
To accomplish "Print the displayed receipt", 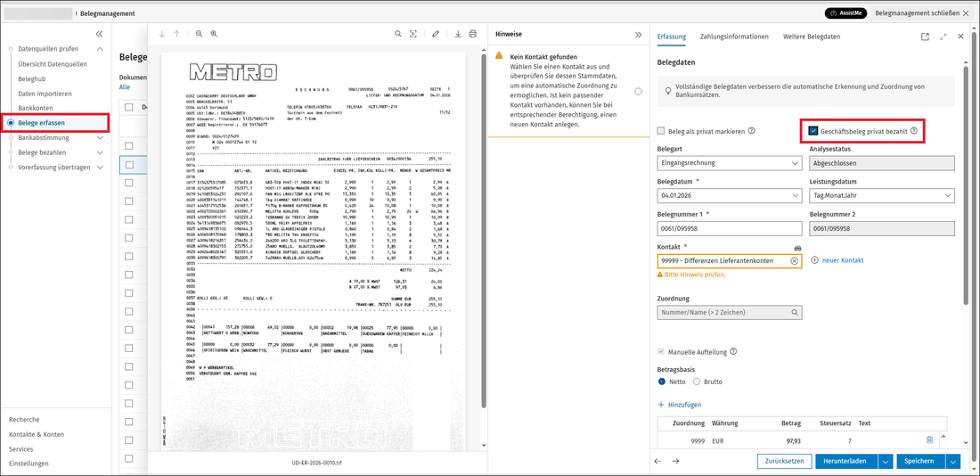I will point(472,35).
